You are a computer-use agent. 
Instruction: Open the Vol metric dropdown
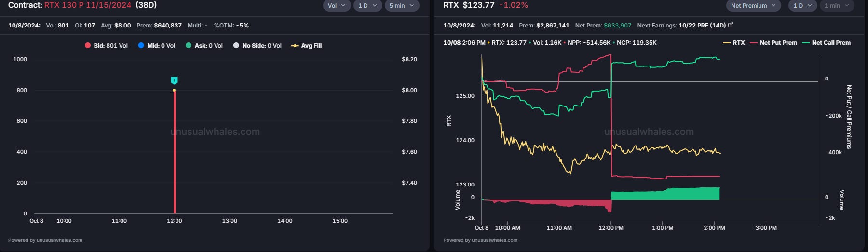coord(337,5)
